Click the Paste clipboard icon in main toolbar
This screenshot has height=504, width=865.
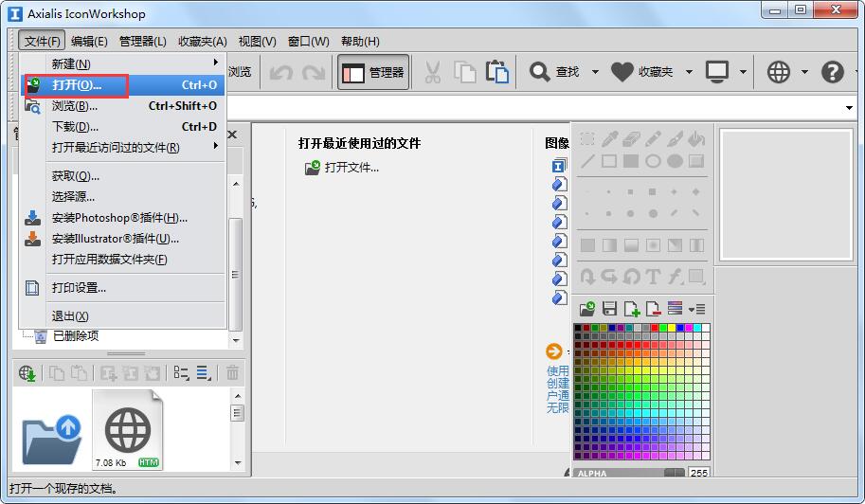[497, 72]
